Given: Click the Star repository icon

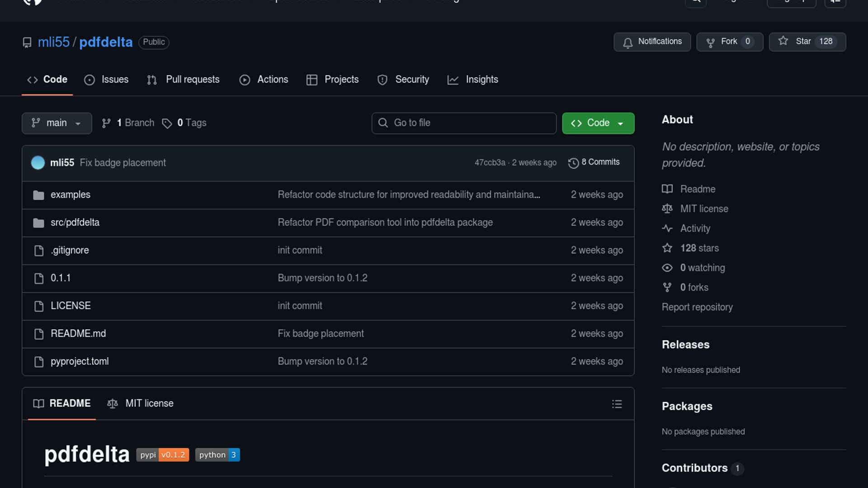Looking at the screenshot, I should [x=783, y=41].
